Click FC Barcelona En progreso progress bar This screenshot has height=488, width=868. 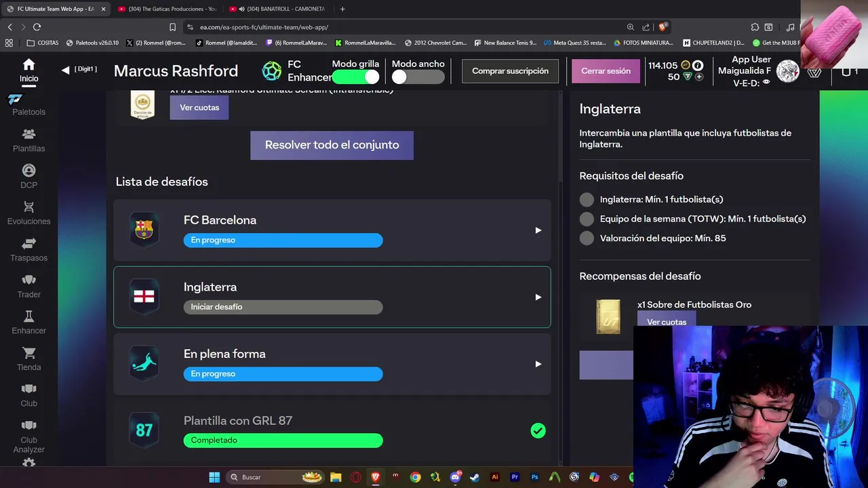(283, 240)
